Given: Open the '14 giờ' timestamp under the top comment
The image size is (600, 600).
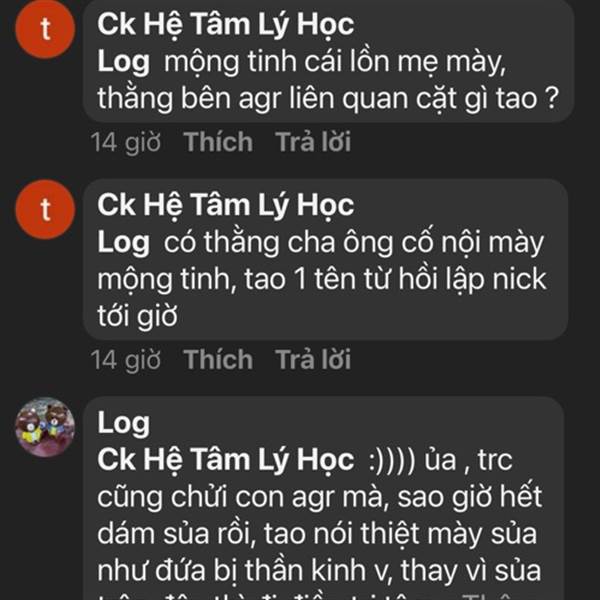Looking at the screenshot, I should (126, 142).
